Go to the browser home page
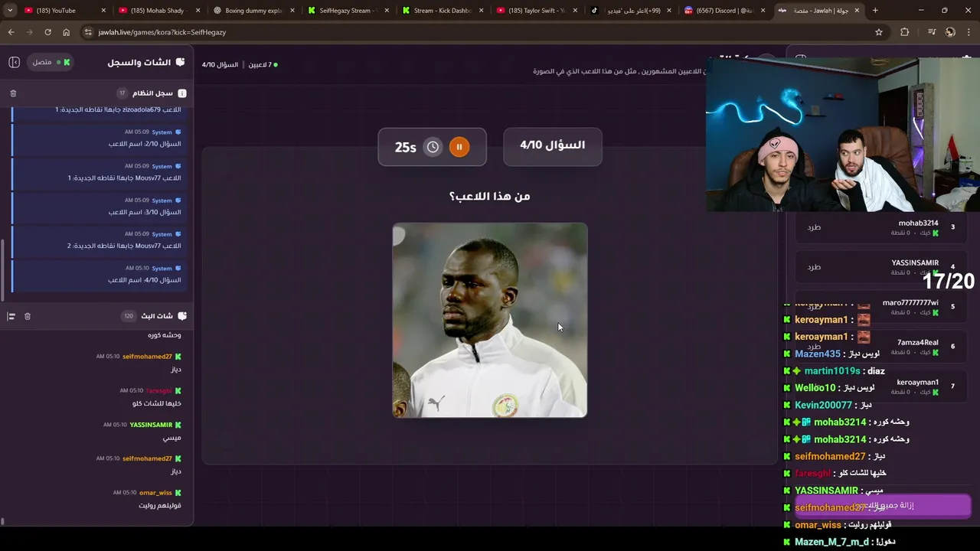The width and height of the screenshot is (980, 551). click(x=67, y=32)
